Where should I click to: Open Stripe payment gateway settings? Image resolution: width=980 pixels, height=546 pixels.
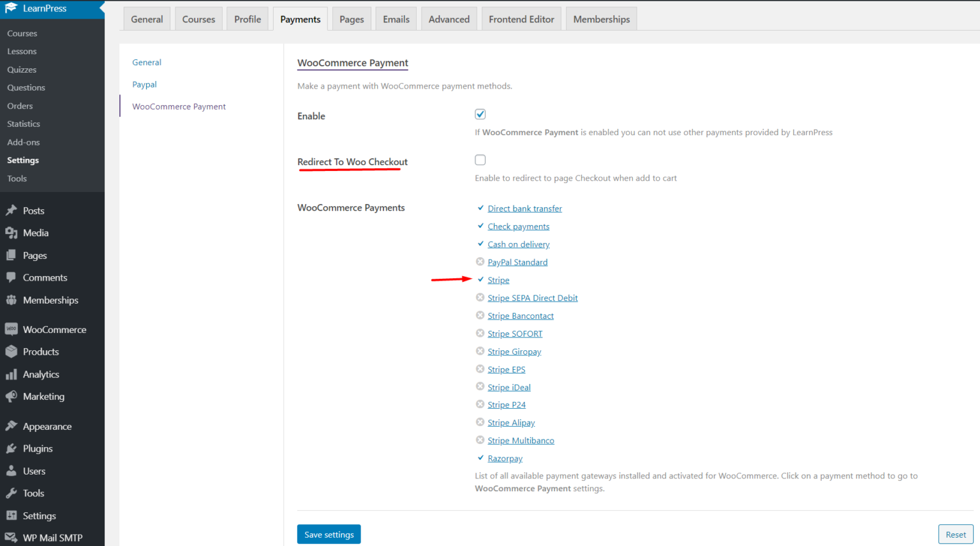(x=498, y=279)
